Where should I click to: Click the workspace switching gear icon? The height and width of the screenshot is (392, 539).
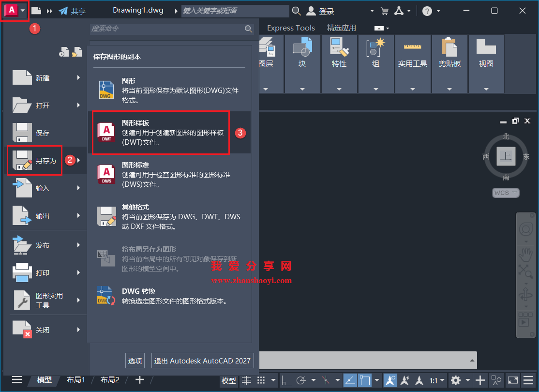456,380
